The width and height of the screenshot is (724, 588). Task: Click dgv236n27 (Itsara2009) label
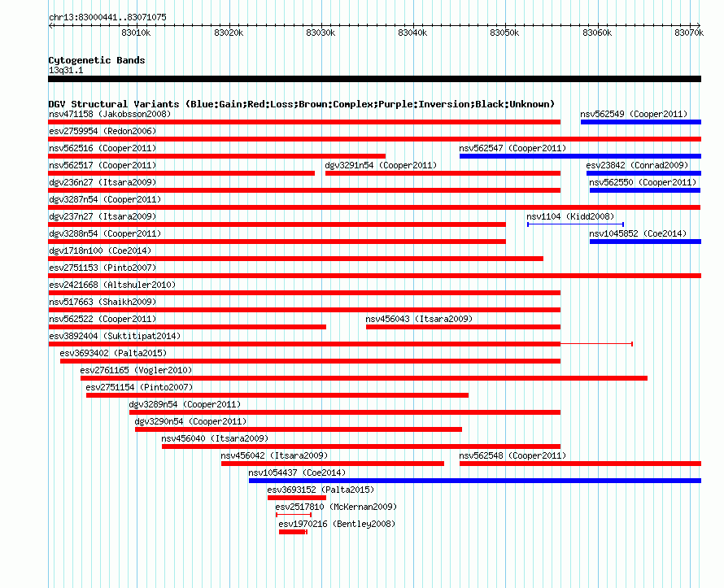pos(102,182)
